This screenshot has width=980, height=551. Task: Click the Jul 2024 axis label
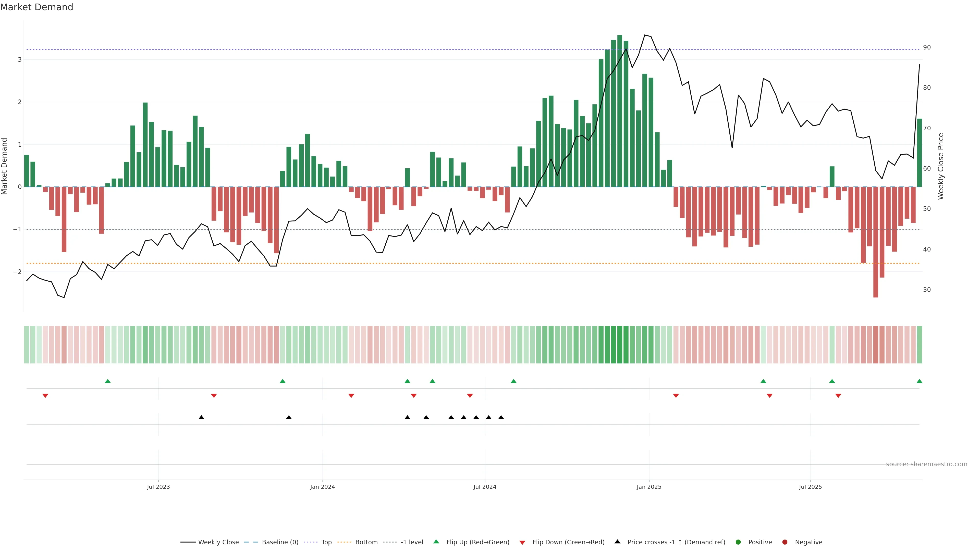pos(485,487)
